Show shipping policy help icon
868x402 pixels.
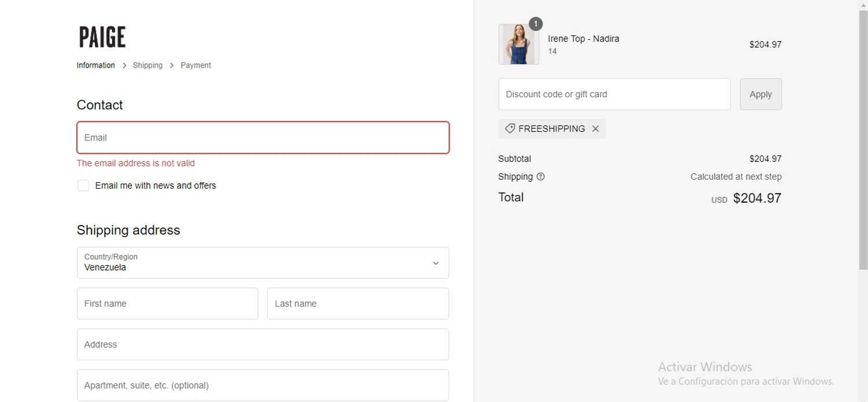click(540, 177)
